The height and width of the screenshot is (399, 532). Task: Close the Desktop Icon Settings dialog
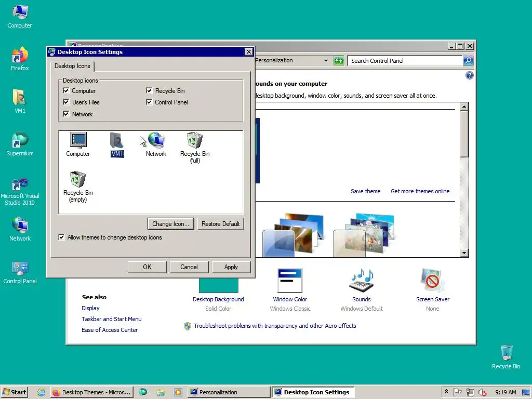click(249, 51)
